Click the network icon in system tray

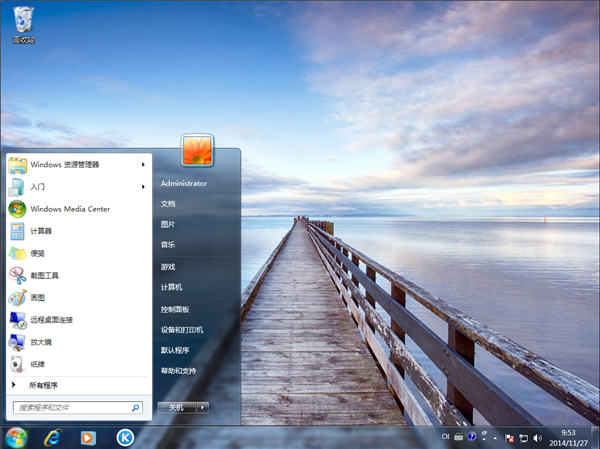pyautogui.click(x=524, y=437)
